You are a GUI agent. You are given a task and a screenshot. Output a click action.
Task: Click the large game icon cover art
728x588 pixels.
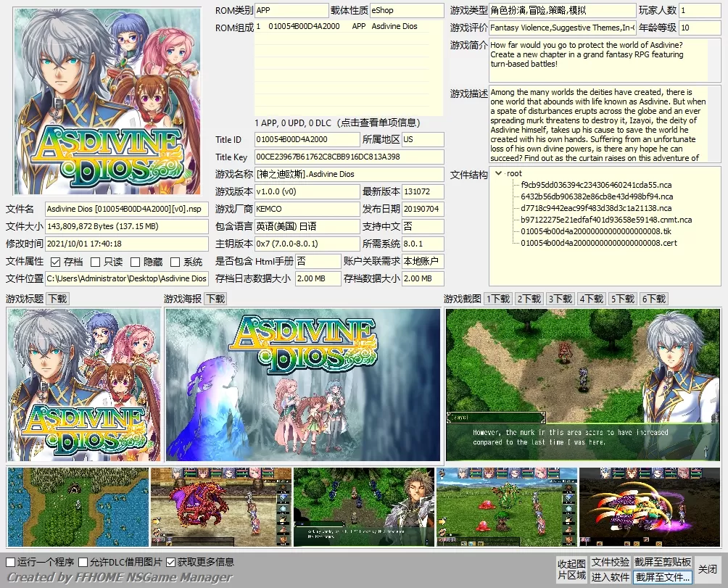pyautogui.click(x=107, y=101)
